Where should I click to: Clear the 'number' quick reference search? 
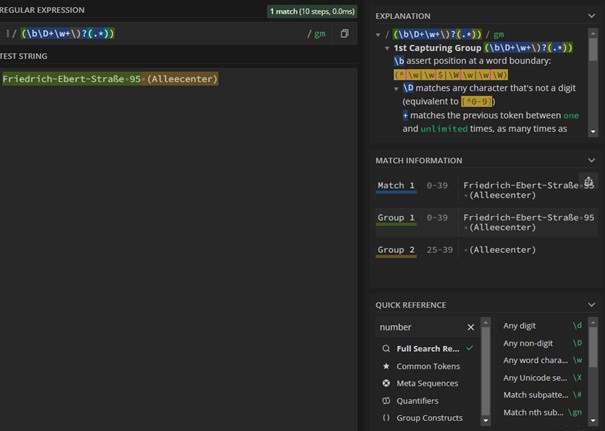click(x=471, y=327)
